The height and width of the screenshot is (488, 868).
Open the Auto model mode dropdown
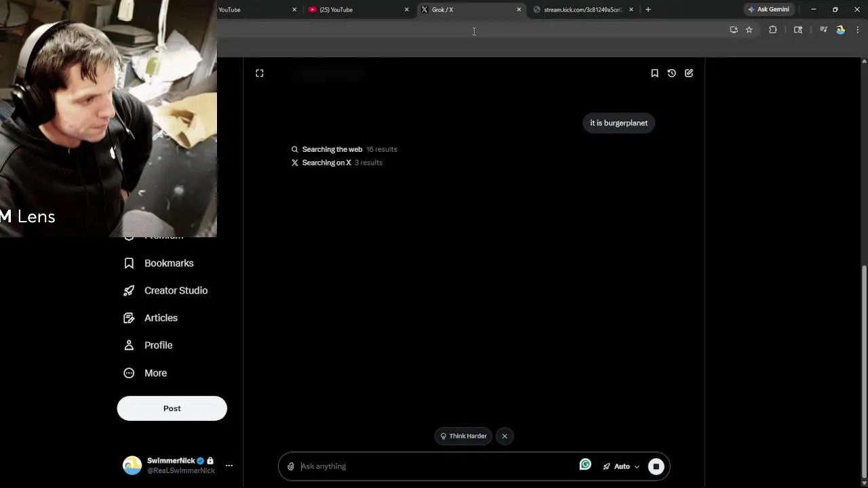tap(621, 466)
